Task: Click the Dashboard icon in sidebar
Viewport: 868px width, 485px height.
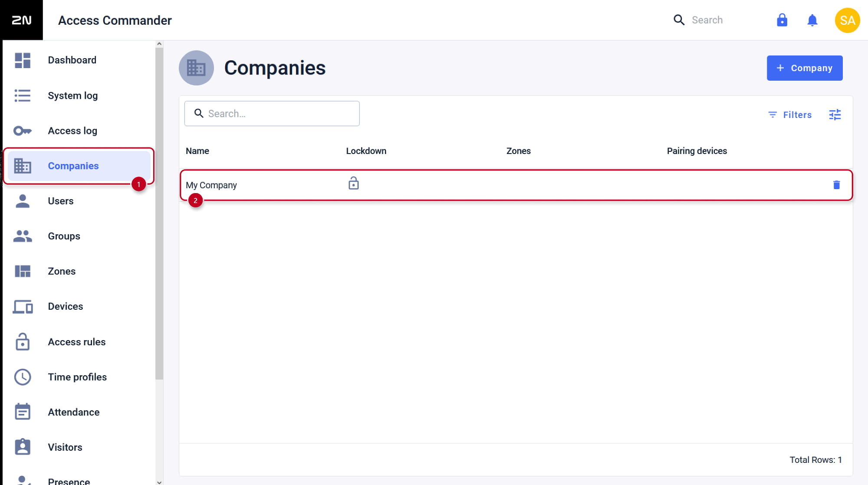Action: [x=23, y=60]
